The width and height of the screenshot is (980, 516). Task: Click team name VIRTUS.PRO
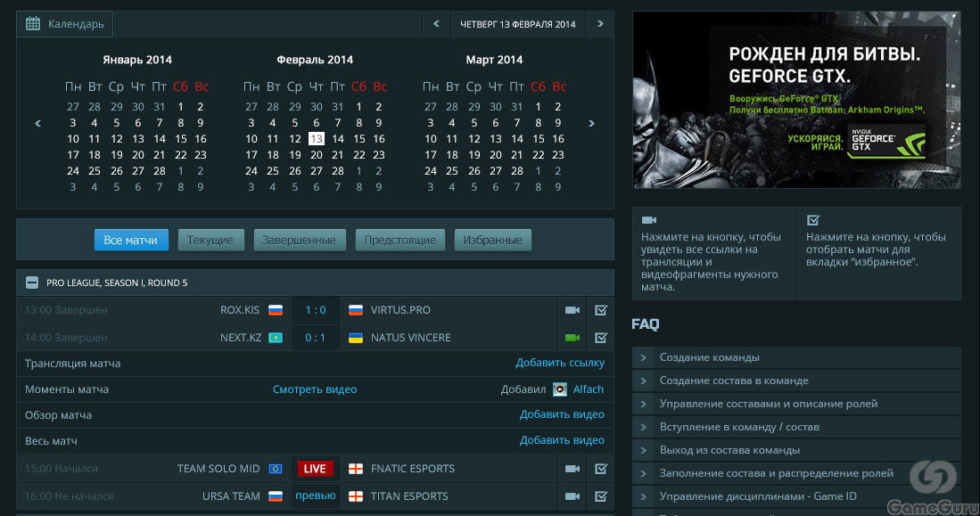point(400,310)
